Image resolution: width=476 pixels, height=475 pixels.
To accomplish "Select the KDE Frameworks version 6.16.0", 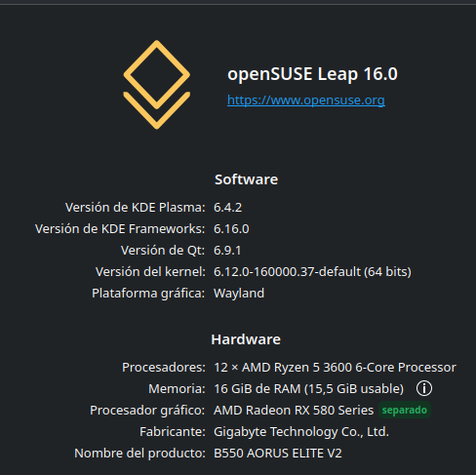I will click(x=231, y=229).
